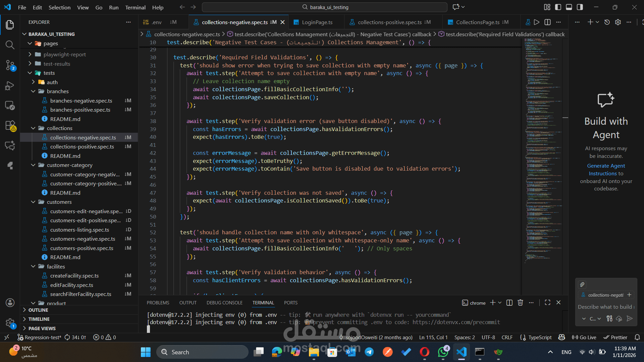Open the Search view in activity bar
The image size is (644, 362).
[10, 45]
